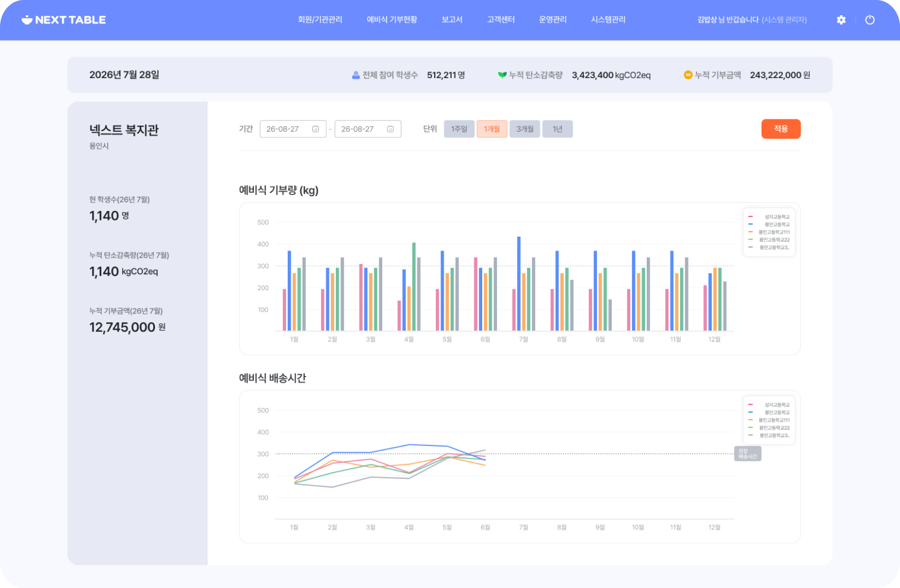Open the 예비식 기부현황 menu

[392, 20]
